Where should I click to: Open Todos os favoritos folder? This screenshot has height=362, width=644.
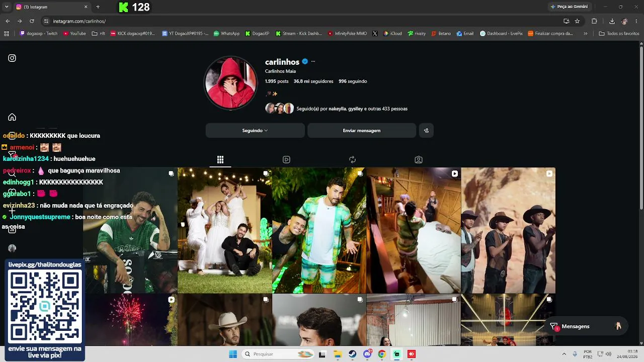coord(619,34)
